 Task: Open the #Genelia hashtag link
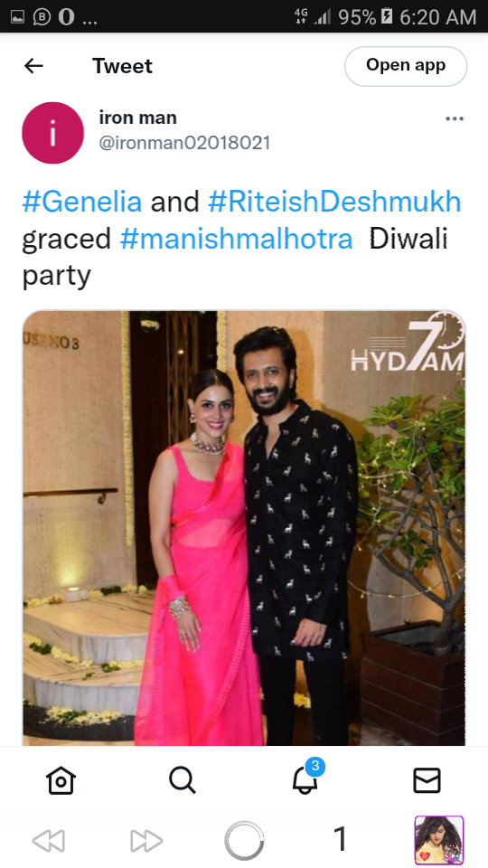(82, 202)
